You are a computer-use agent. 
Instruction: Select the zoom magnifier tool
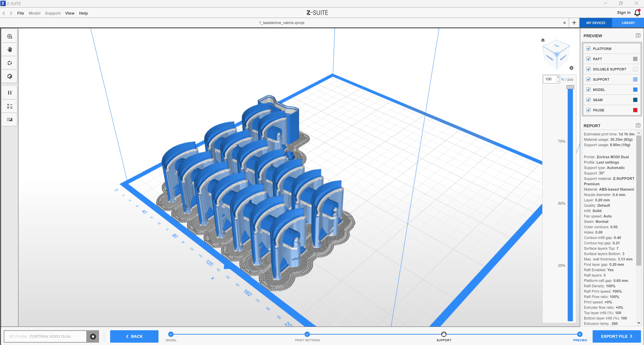tap(10, 36)
